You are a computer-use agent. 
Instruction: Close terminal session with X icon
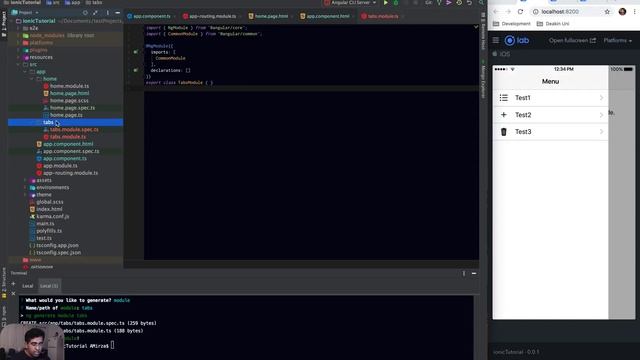point(13,293)
